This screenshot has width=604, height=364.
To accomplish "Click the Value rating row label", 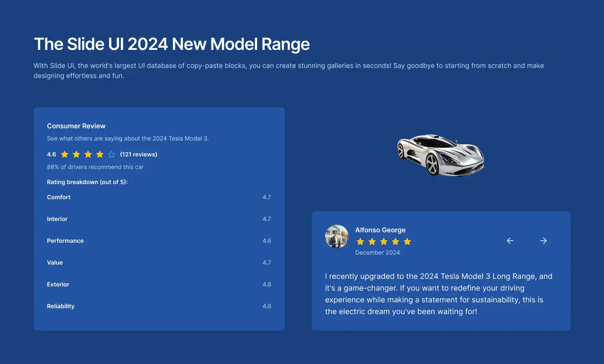I will [x=55, y=263].
